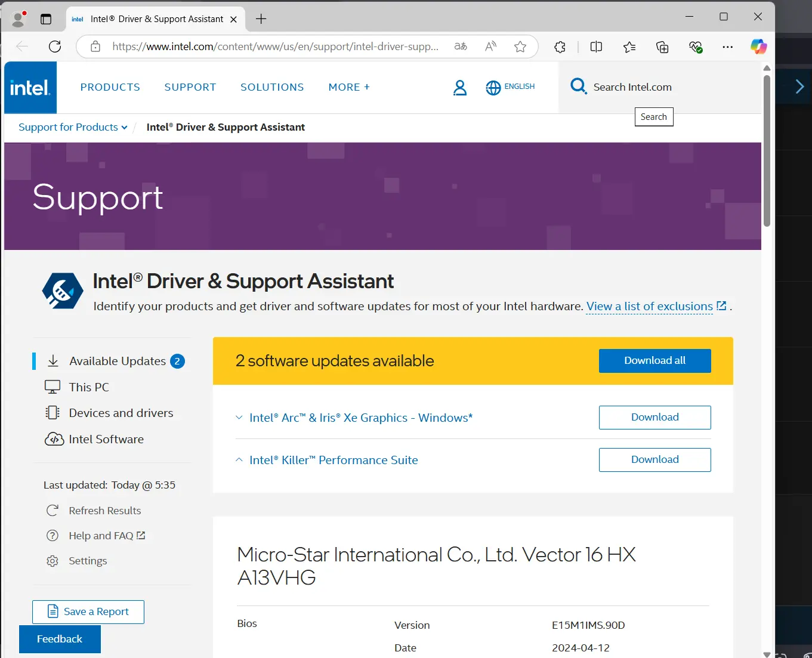Activate the Read aloud icon
This screenshot has width=812, height=658.
click(x=490, y=47)
